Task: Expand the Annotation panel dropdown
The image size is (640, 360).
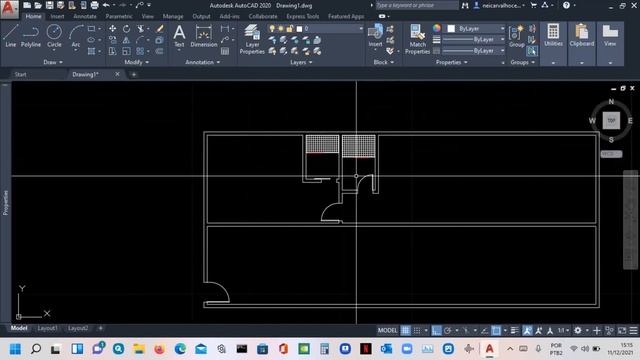Action: click(x=203, y=62)
